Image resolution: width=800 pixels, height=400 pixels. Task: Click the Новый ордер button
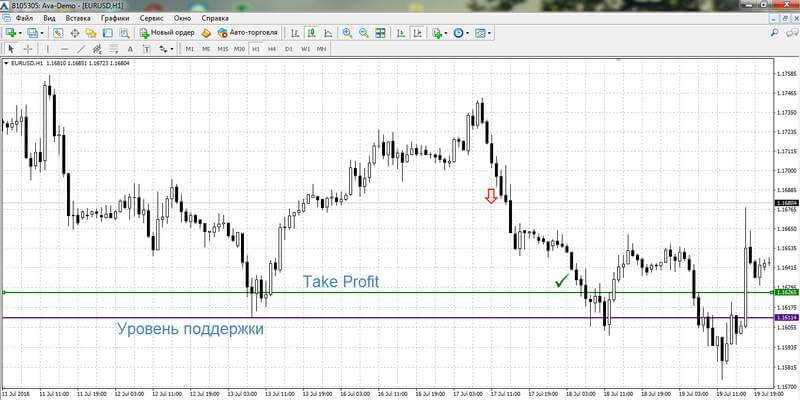pos(167,33)
